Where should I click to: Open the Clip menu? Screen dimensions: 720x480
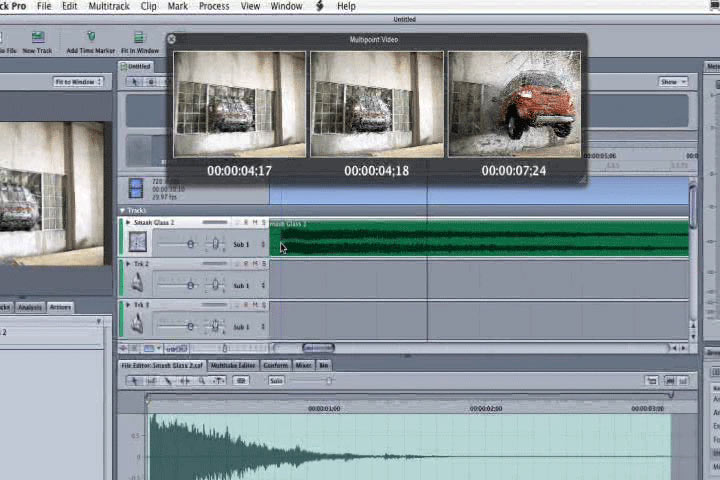tap(148, 6)
